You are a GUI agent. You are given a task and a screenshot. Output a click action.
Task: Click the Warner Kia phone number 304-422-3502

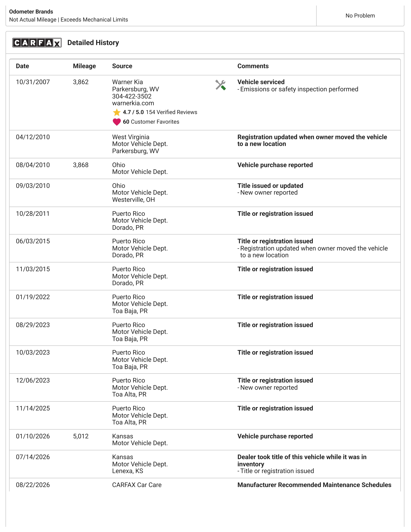(x=132, y=96)
